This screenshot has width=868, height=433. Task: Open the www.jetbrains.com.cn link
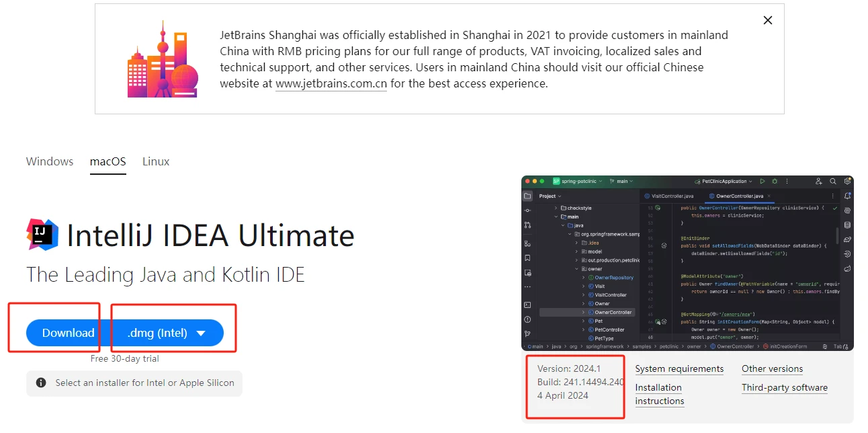(331, 84)
